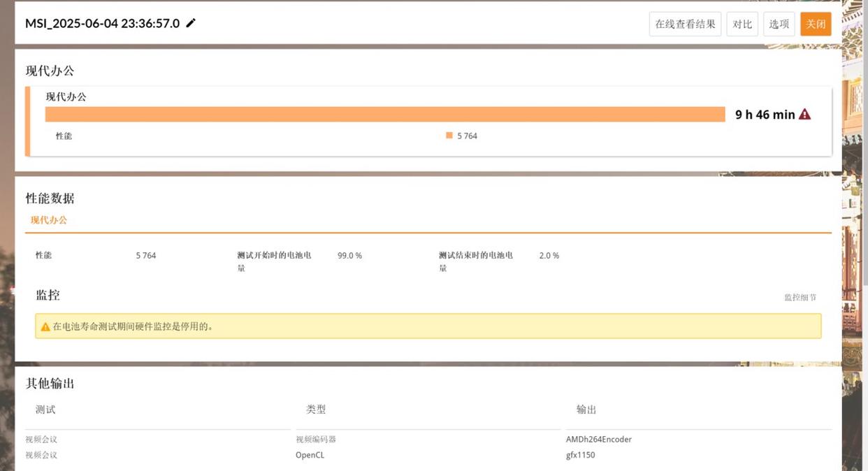Click the pencil edit icon beside result name
Image resolution: width=868 pixels, height=471 pixels.
point(191,23)
